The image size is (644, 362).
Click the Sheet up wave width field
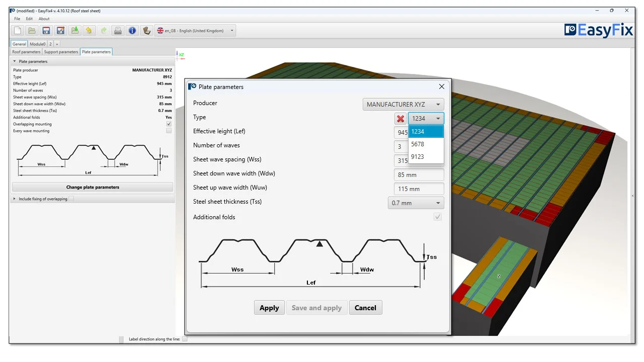(419, 189)
